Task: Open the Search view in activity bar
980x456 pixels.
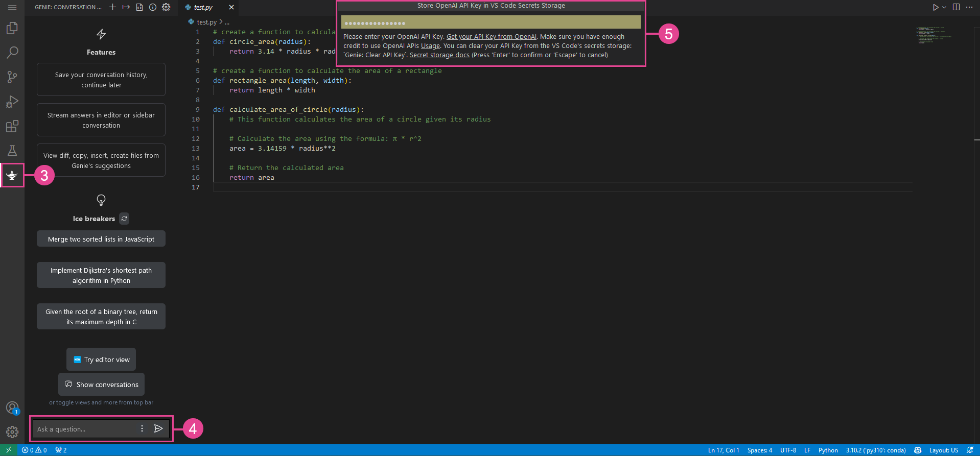Action: (x=12, y=53)
